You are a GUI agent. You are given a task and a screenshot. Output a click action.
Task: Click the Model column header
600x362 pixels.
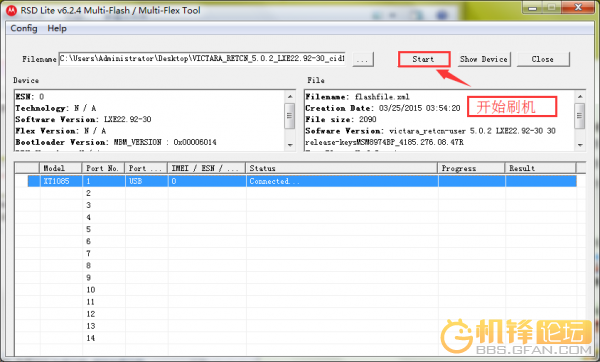click(60, 168)
